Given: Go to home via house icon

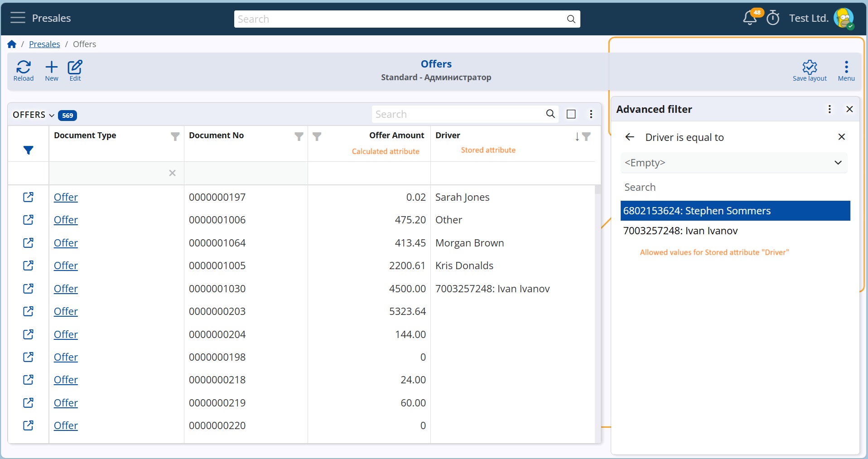Looking at the screenshot, I should pos(12,44).
